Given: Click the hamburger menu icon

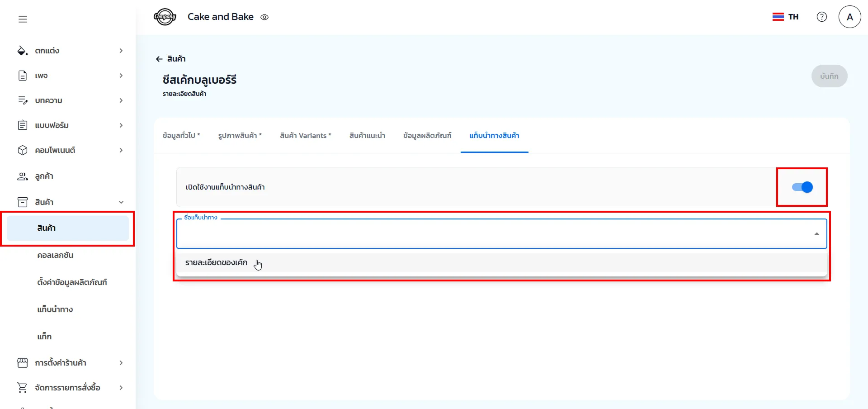Looking at the screenshot, I should tap(23, 19).
